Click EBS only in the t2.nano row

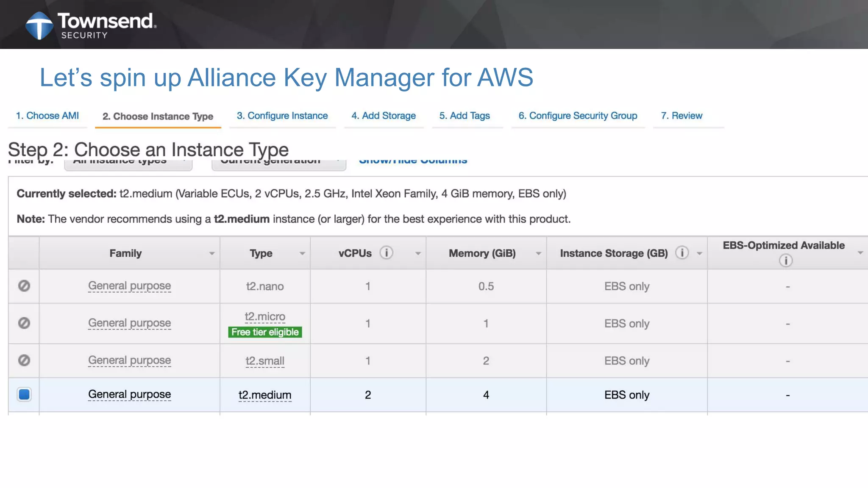pyautogui.click(x=627, y=286)
